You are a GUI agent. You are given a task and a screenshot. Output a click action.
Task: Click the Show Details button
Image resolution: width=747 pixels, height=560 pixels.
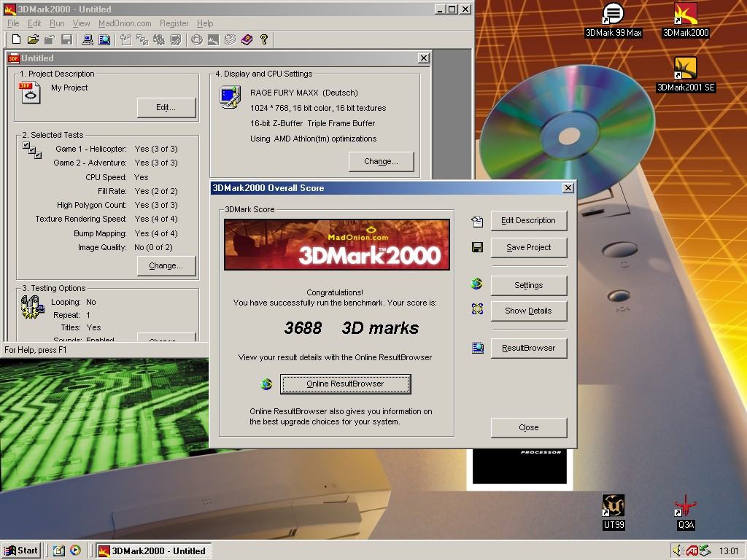[529, 311]
